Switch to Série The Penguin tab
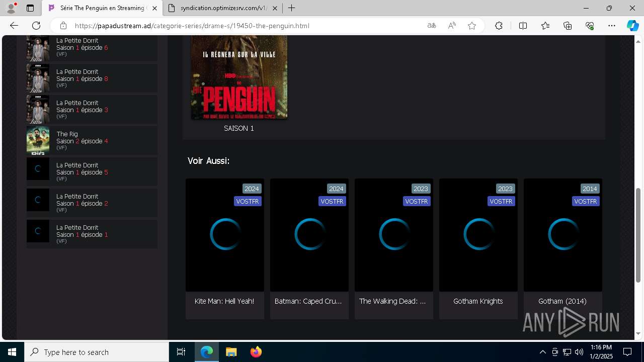This screenshot has height=362, width=644. pos(102,8)
